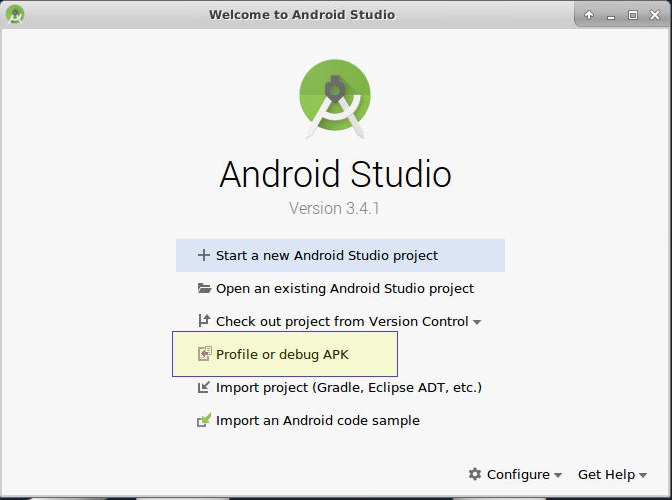Click the large Android Studio logo
Image resolution: width=672 pixels, height=500 pixels.
pos(336,97)
